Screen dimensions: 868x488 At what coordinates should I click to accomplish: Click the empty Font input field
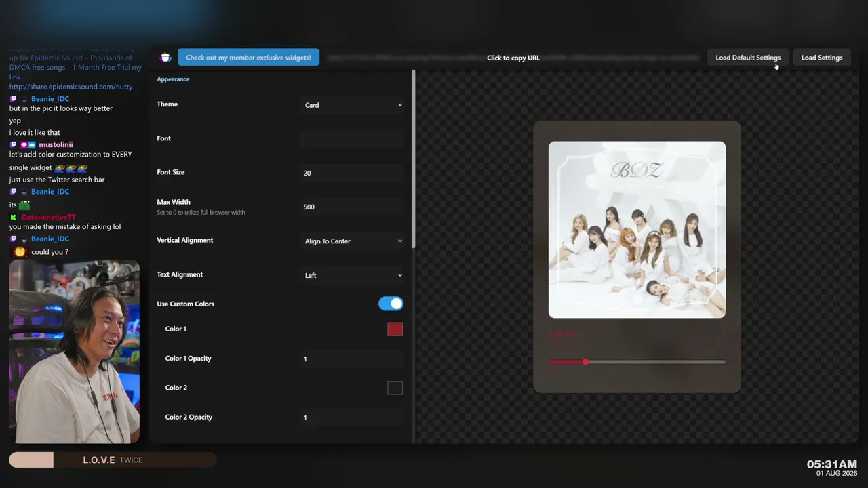pyautogui.click(x=353, y=139)
